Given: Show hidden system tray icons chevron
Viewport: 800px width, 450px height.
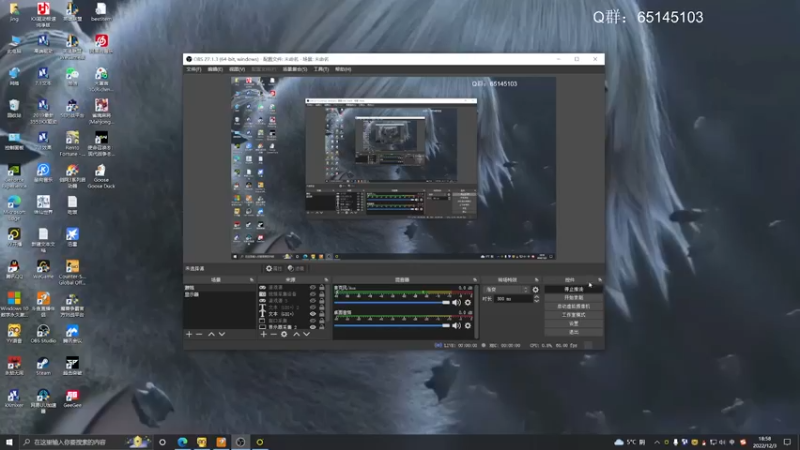Looking at the screenshot, I should click(x=657, y=442).
